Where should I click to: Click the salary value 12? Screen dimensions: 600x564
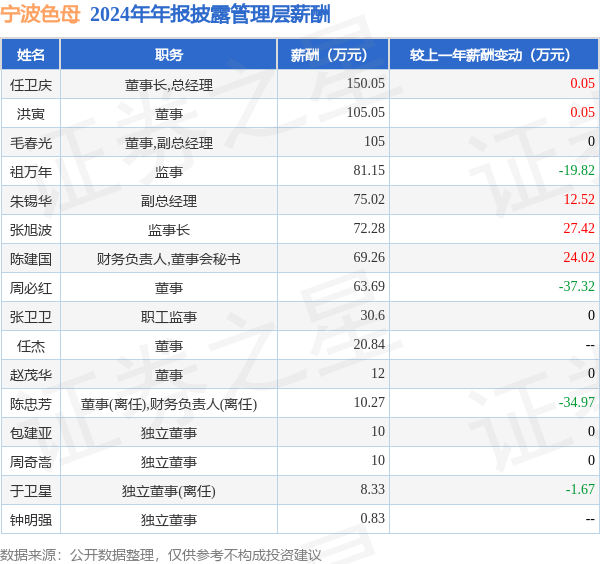click(x=378, y=373)
